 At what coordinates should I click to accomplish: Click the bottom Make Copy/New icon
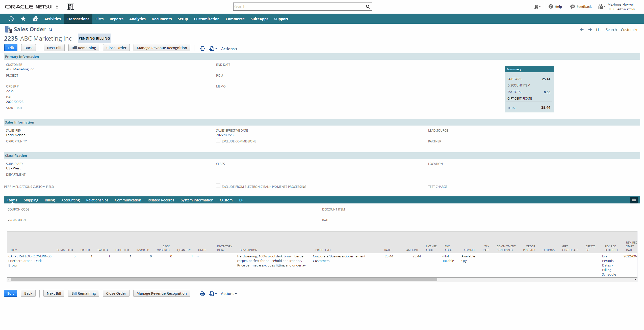[213, 293]
